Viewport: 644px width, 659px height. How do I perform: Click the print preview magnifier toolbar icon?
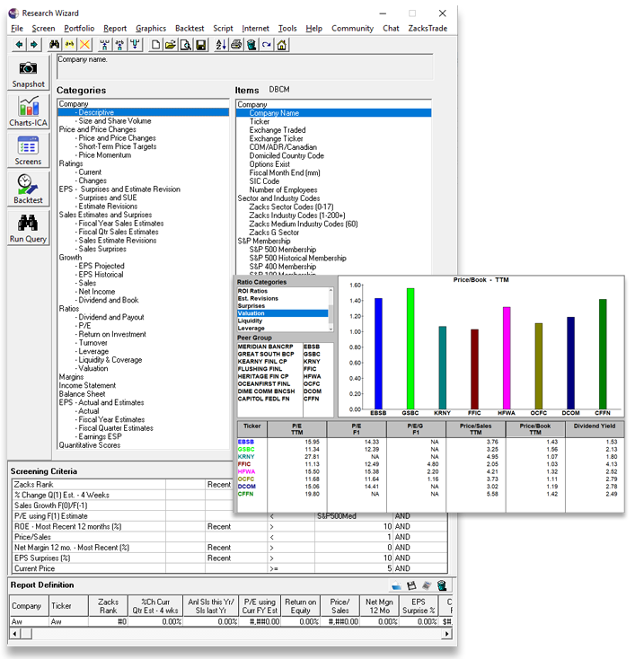(186, 45)
